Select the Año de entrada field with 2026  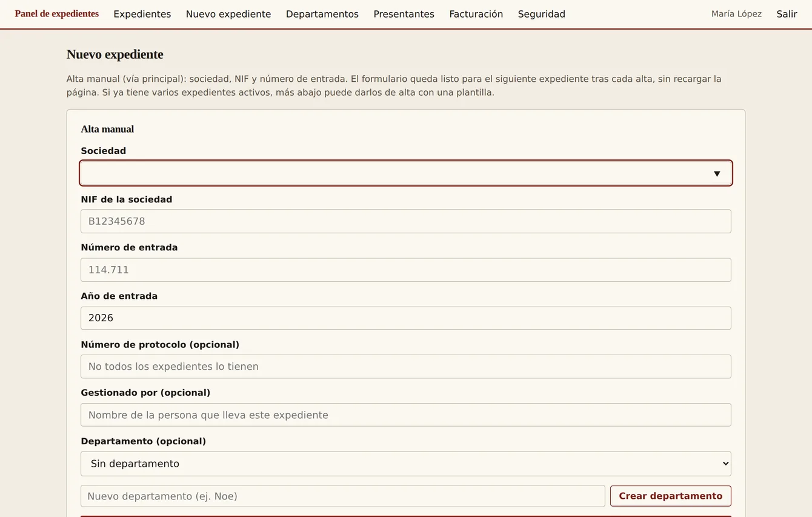tap(405, 318)
